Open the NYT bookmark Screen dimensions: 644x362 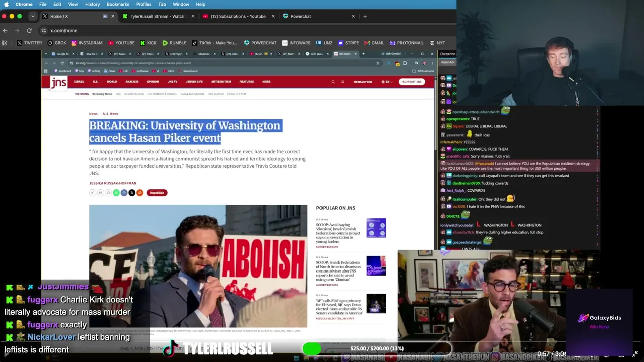pyautogui.click(x=437, y=43)
